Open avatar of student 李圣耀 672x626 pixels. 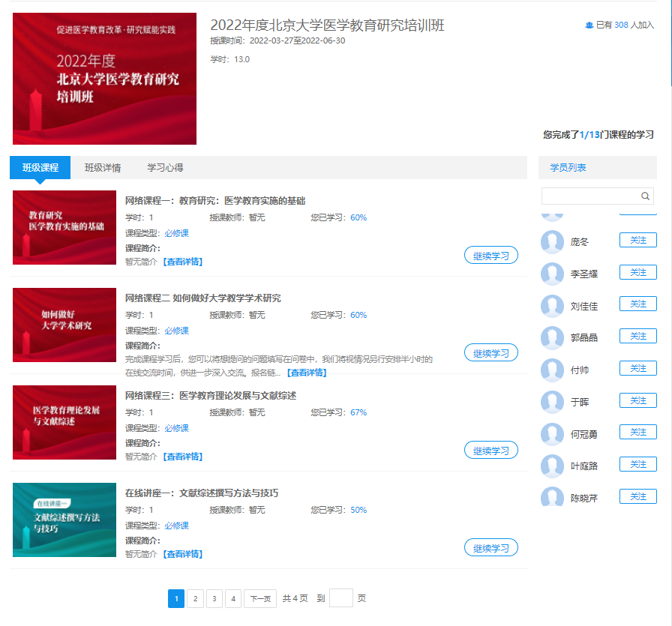tap(552, 274)
